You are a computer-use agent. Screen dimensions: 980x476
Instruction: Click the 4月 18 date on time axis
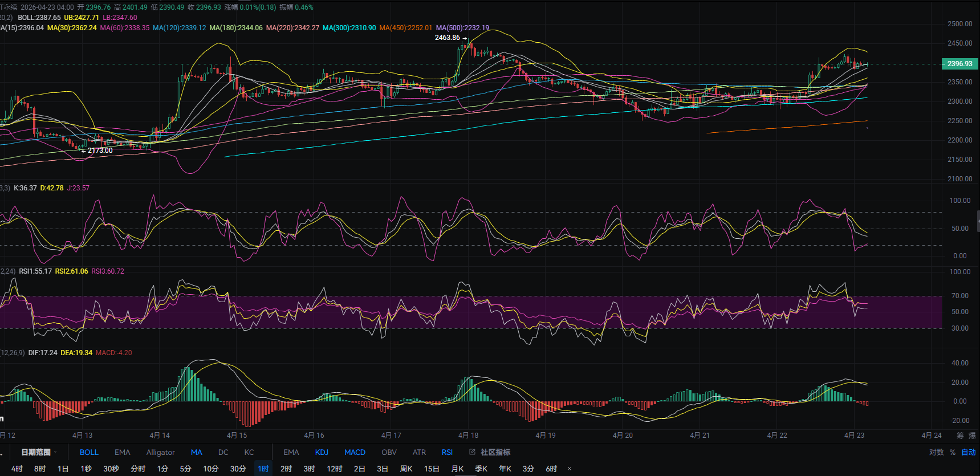tap(468, 435)
